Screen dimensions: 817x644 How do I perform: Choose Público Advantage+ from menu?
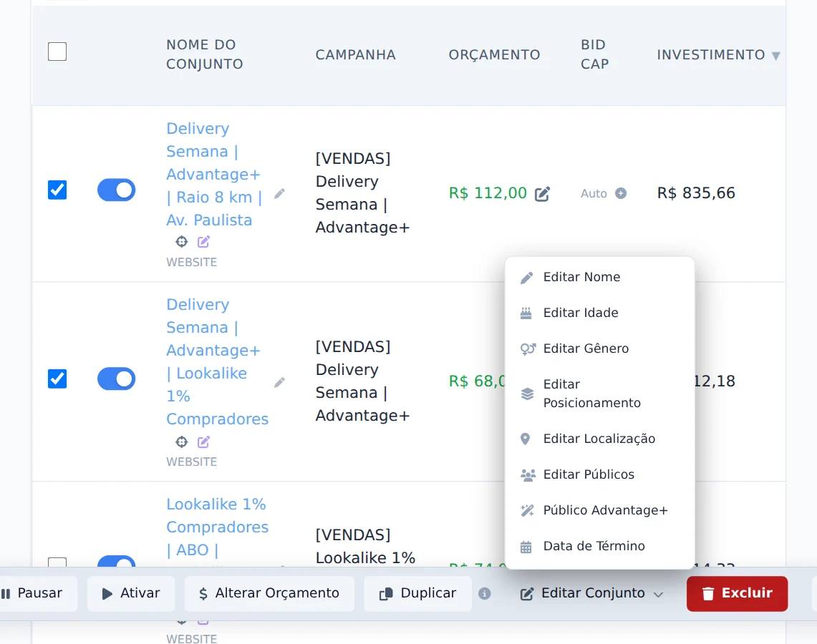(600, 510)
